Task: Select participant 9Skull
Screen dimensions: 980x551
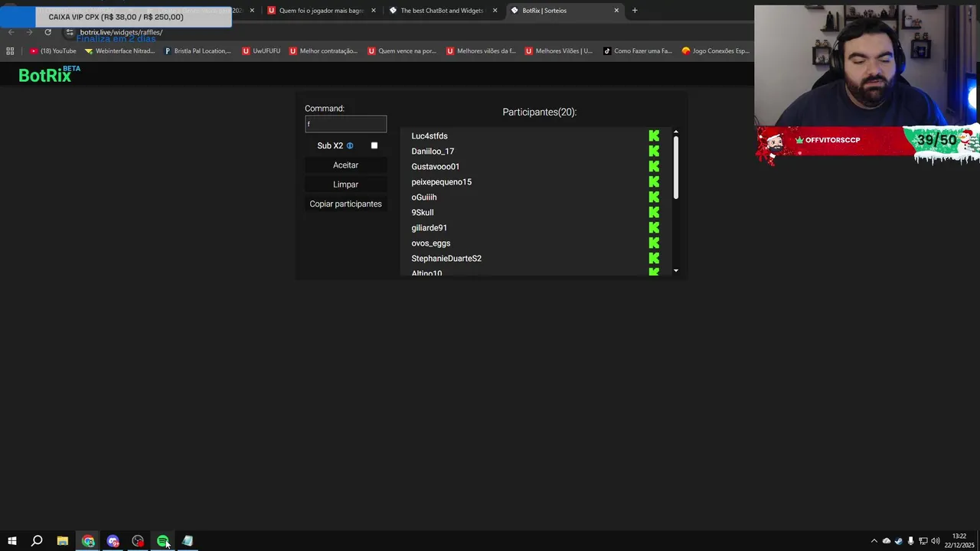Action: [423, 213]
